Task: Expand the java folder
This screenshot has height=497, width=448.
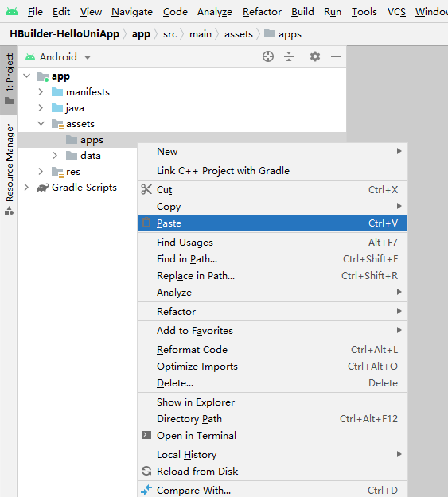Action: (41, 108)
